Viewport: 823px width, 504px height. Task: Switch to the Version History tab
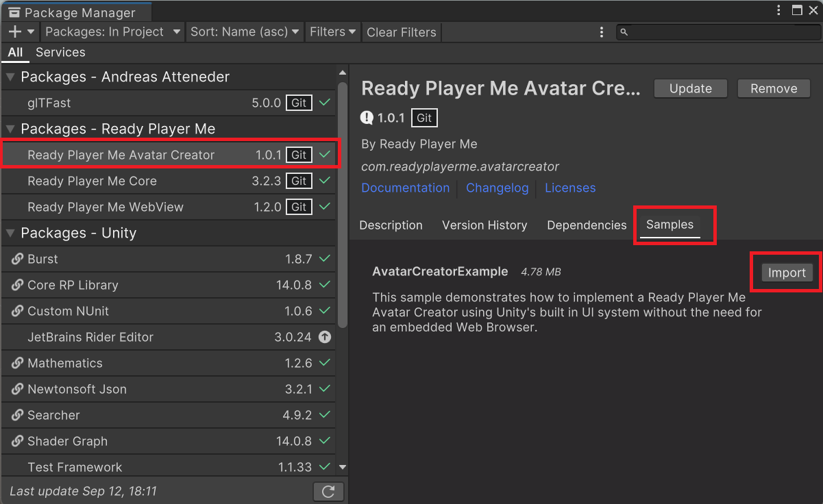[x=484, y=225]
